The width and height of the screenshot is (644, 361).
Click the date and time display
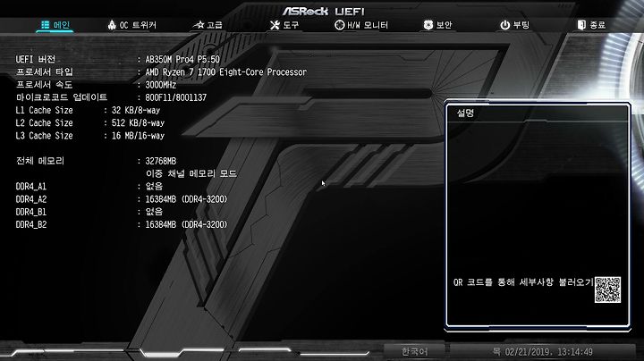pos(542,352)
